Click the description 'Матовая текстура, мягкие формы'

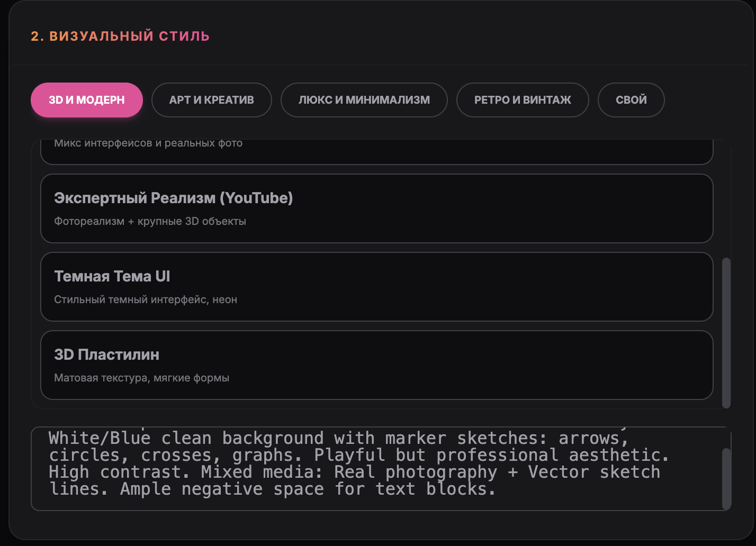point(141,378)
